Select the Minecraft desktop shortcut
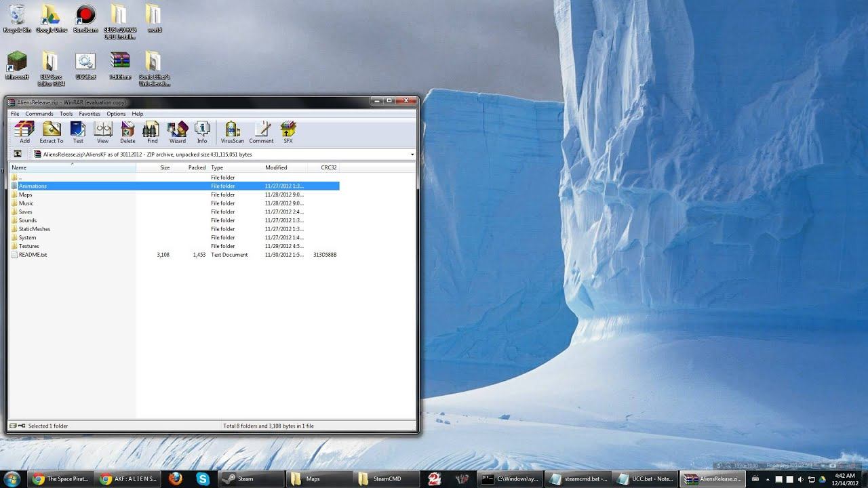This screenshot has width=868, height=488. tap(17, 66)
